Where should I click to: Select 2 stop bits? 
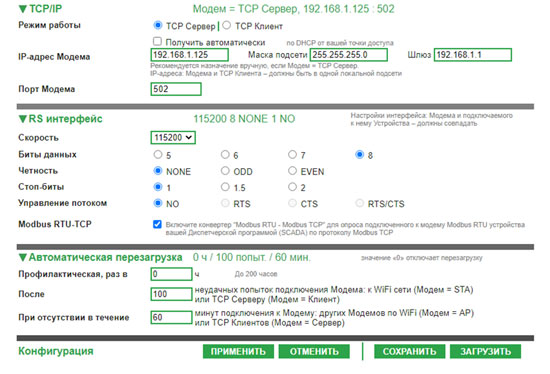(292, 187)
